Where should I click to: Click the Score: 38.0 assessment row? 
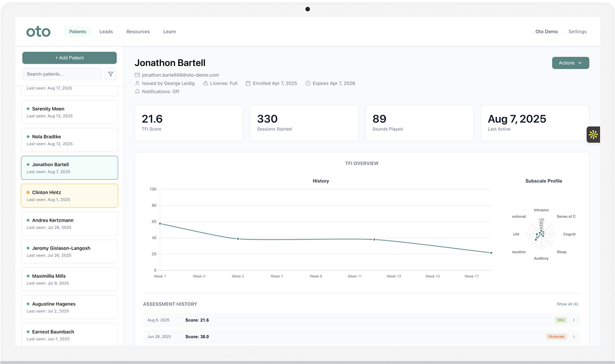pos(362,337)
